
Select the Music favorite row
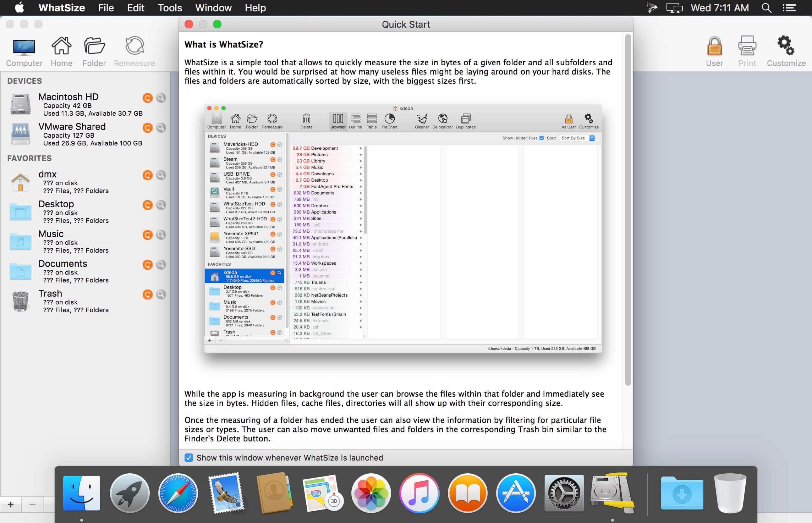click(85, 241)
